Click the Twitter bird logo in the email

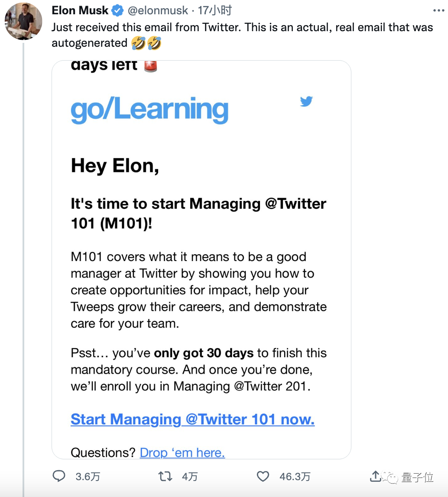[x=307, y=102]
